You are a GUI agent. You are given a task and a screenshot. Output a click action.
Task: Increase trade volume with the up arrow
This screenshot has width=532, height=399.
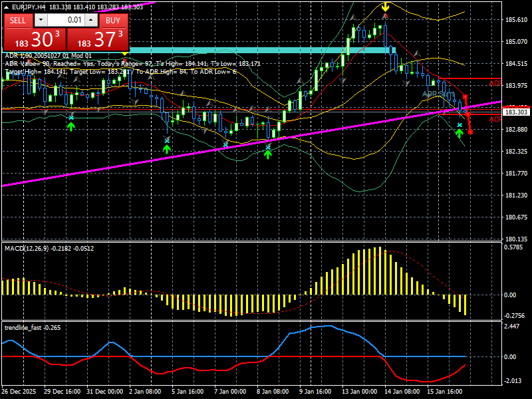click(91, 21)
